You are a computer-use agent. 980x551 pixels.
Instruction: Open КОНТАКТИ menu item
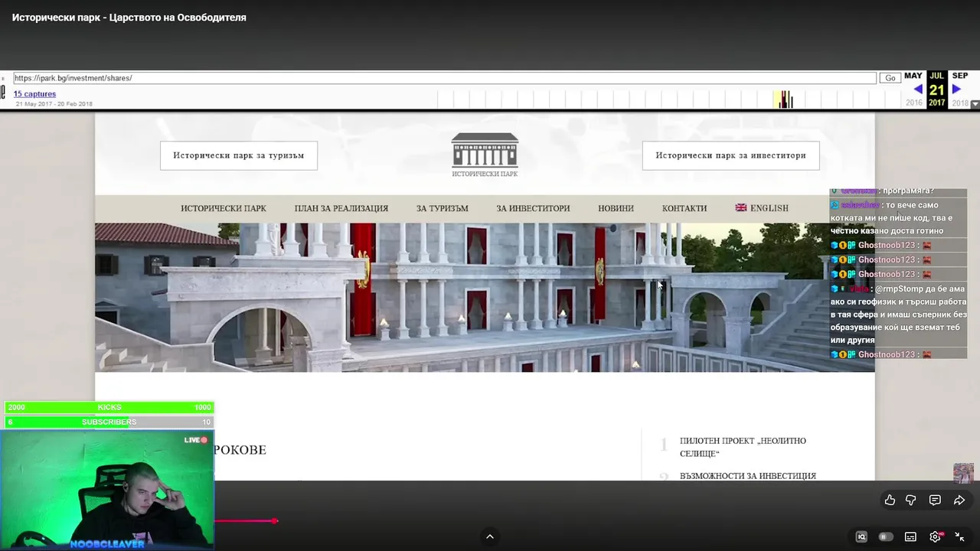point(684,208)
